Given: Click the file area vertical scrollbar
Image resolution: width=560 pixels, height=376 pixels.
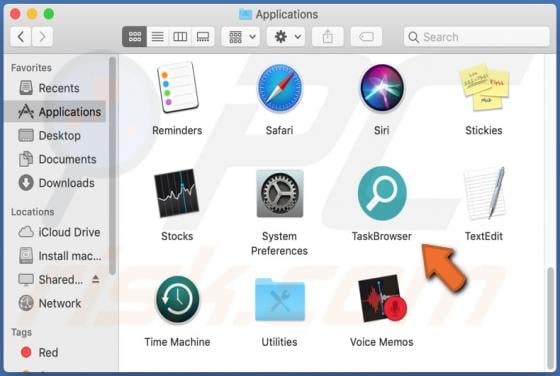Looking at the screenshot, I should 551,319.
